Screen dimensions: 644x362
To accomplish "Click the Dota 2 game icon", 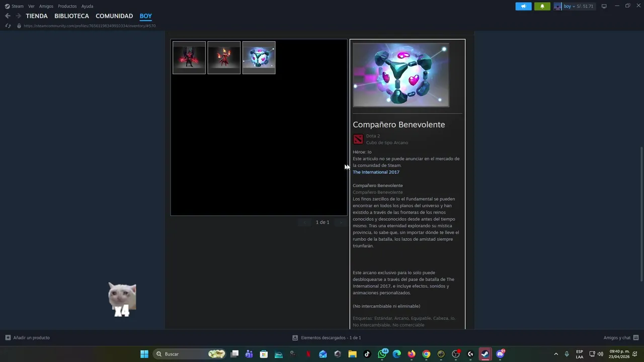I will coord(358,139).
